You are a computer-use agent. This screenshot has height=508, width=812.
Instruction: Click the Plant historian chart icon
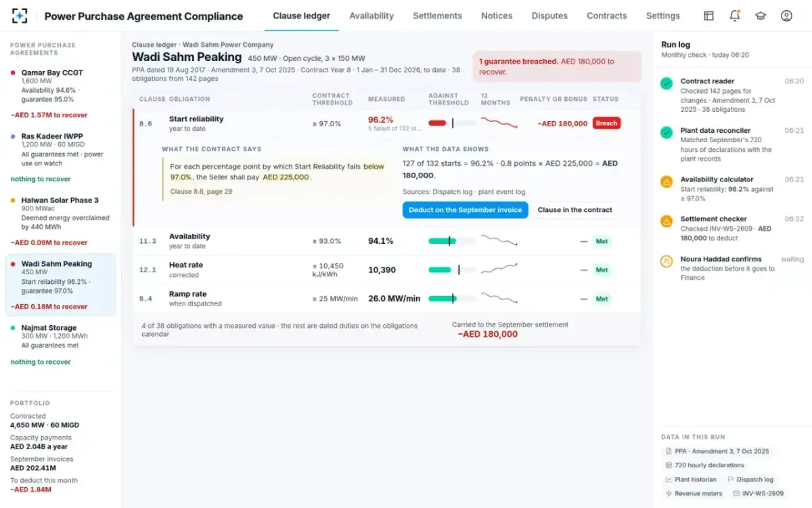(669, 480)
